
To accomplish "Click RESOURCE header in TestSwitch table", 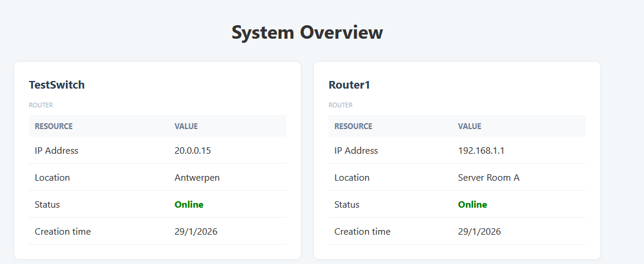I will pos(53,126).
